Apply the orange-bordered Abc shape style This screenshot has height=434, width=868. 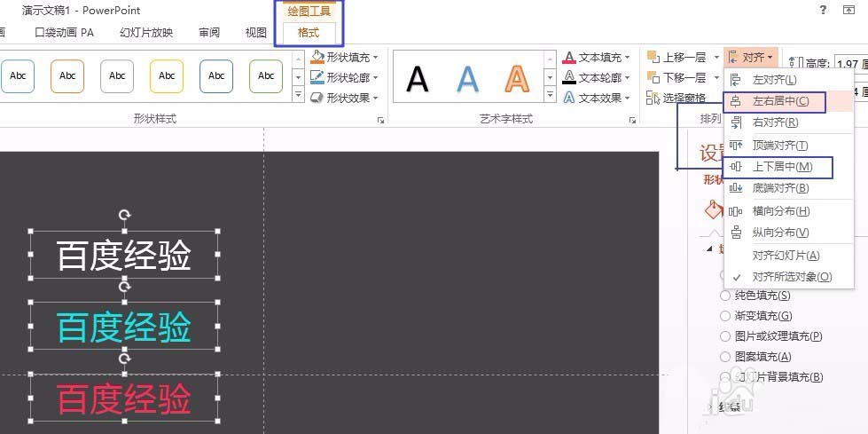click(67, 76)
